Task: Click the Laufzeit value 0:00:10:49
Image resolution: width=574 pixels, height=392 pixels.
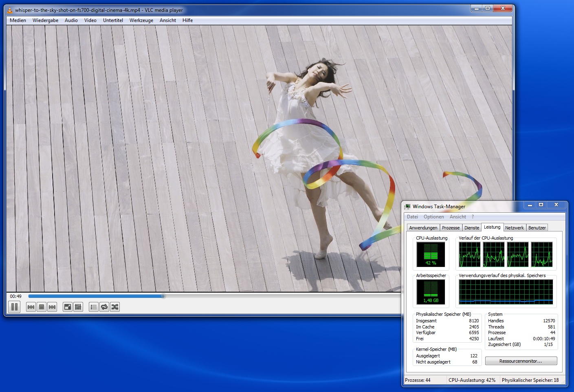Action: coord(544,339)
